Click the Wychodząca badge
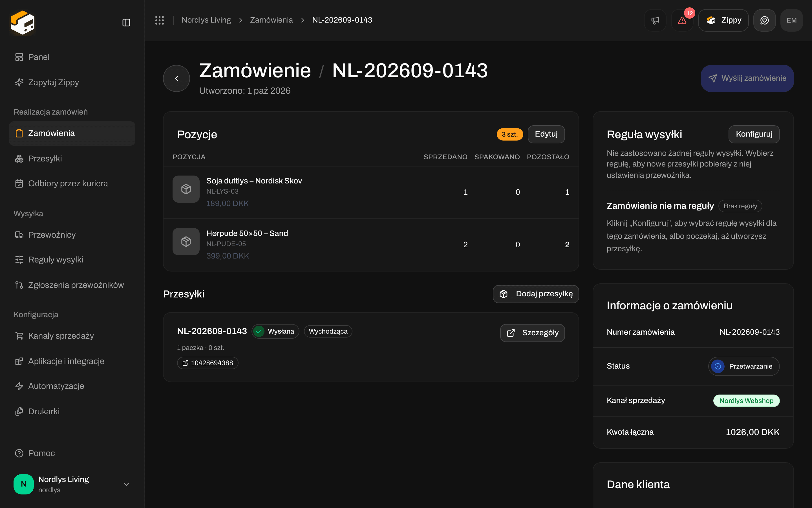The width and height of the screenshot is (812, 508). tap(328, 331)
